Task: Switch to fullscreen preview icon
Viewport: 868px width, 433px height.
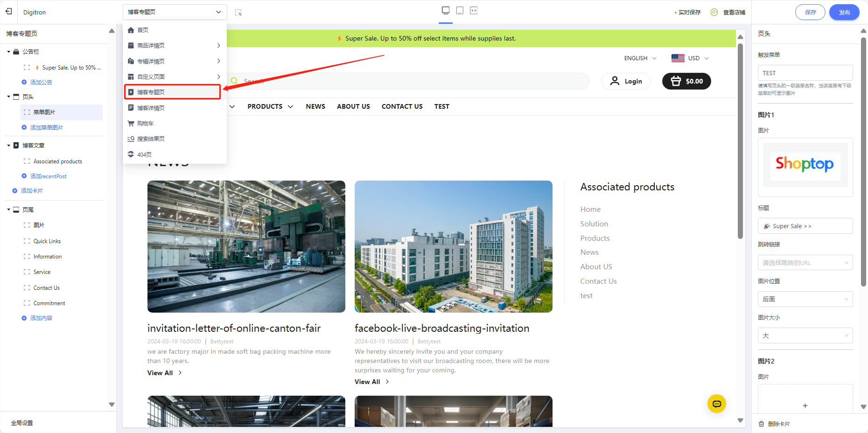Action: coord(474,10)
